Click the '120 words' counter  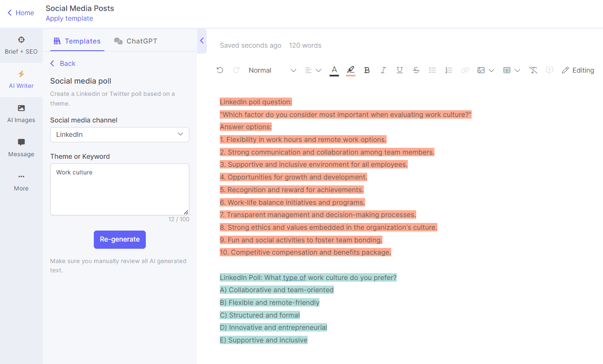coord(305,45)
